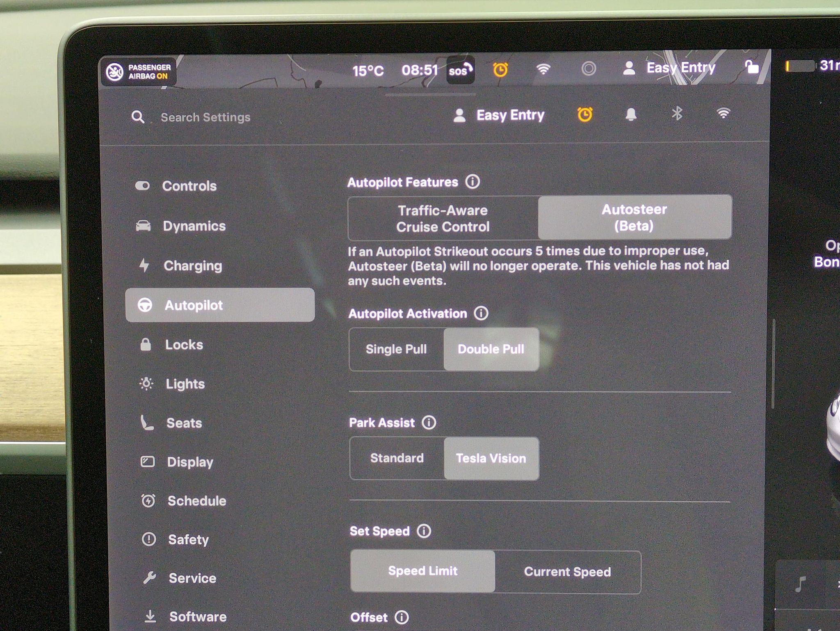The width and height of the screenshot is (840, 631).
Task: Set speed to Speed Limit
Action: 423,571
